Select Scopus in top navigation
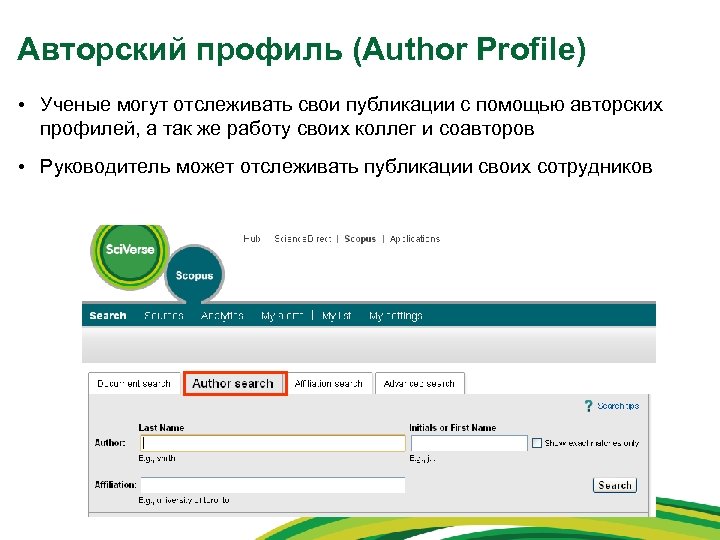 (x=360, y=239)
